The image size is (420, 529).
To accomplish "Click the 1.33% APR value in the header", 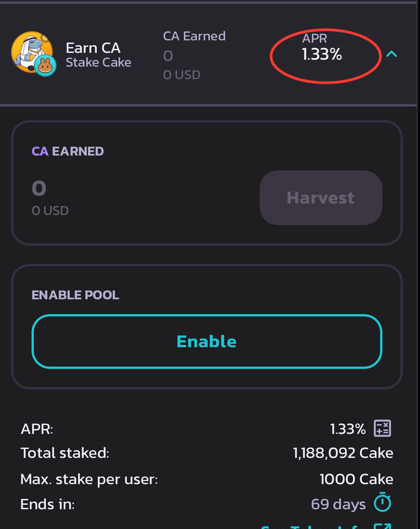I will click(322, 54).
